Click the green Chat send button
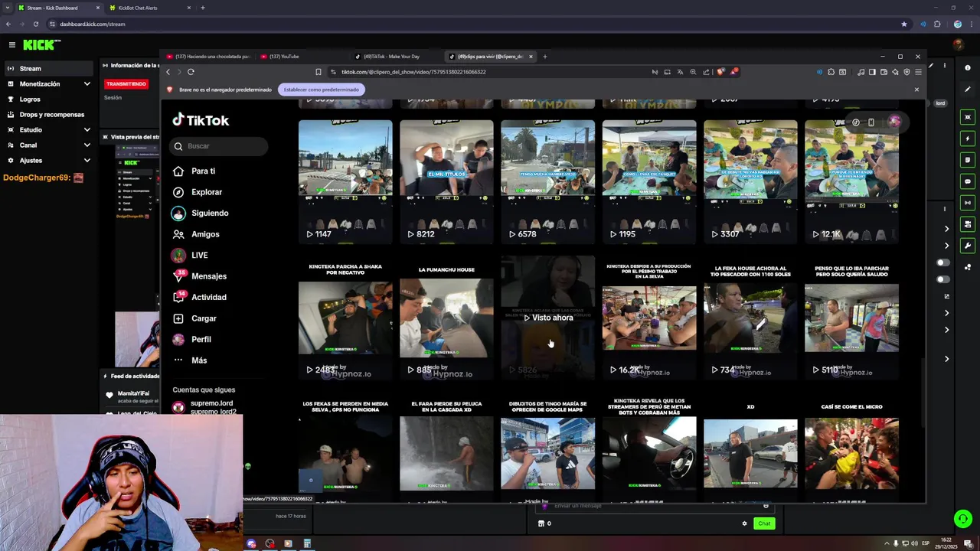Viewport: 980px width, 551px height. pyautogui.click(x=764, y=523)
